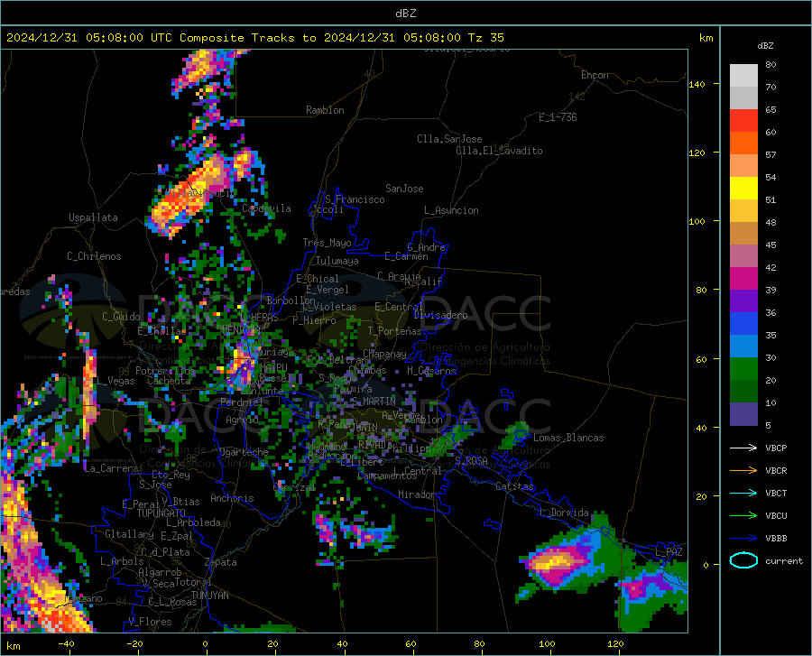The width and height of the screenshot is (812, 656).
Task: Click the 'S_MARTIN' map label
Action: (374, 402)
